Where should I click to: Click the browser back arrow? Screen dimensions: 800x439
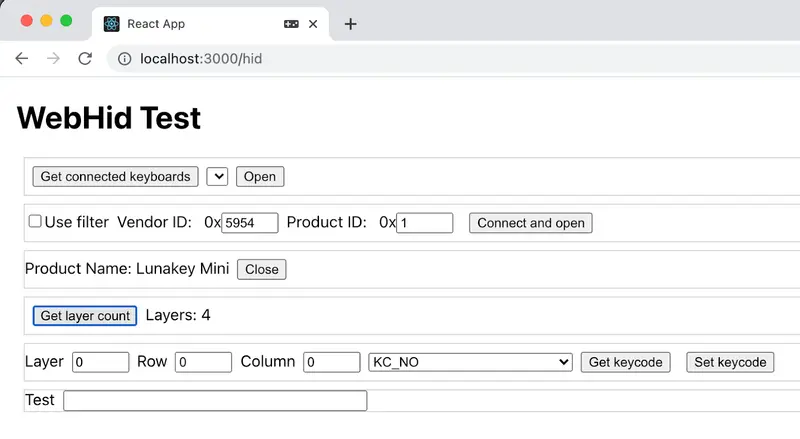(21, 59)
